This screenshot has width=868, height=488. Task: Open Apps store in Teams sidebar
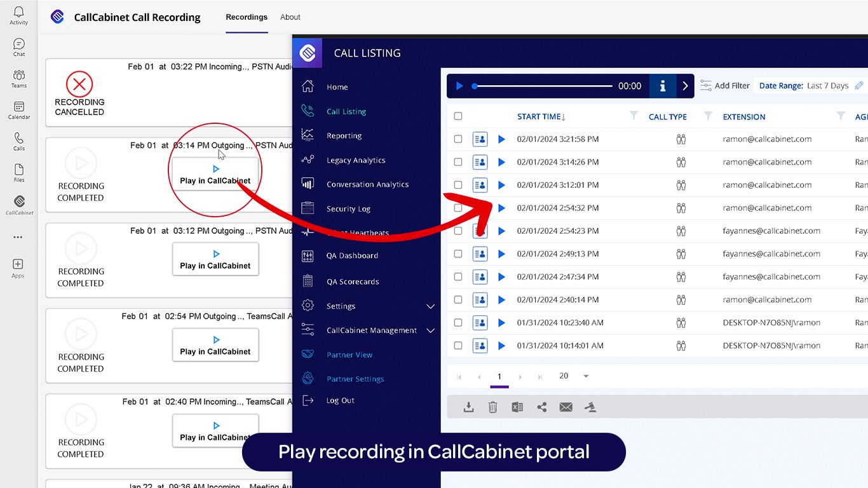18,268
